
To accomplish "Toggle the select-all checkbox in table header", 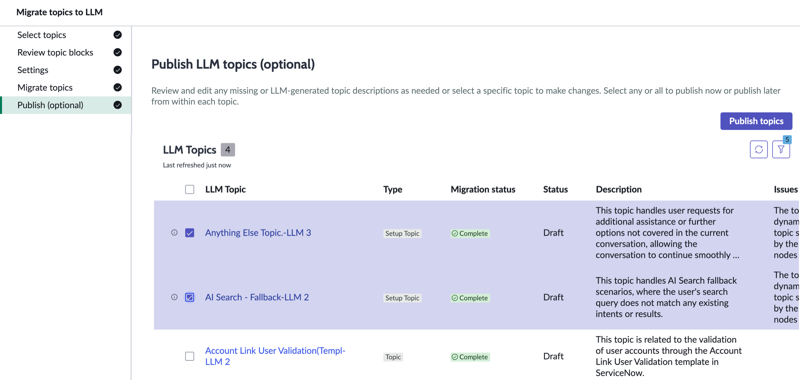I will pyautogui.click(x=190, y=189).
